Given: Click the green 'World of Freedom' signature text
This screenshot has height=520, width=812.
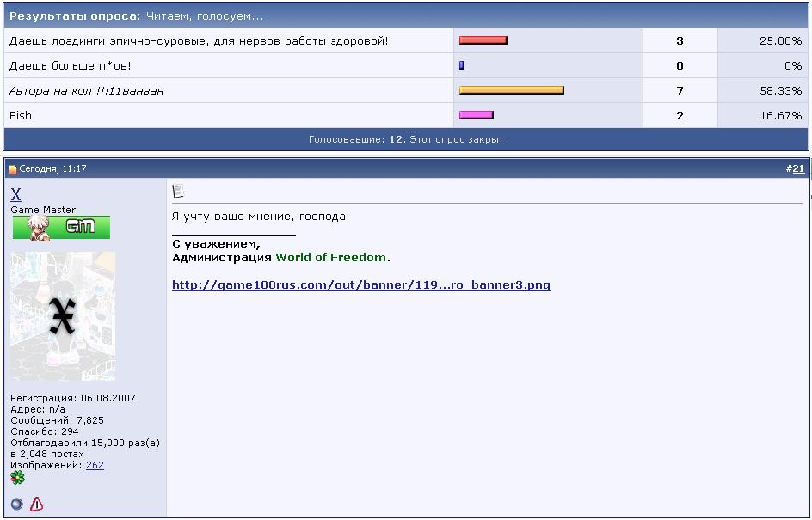Looking at the screenshot, I should (x=330, y=258).
